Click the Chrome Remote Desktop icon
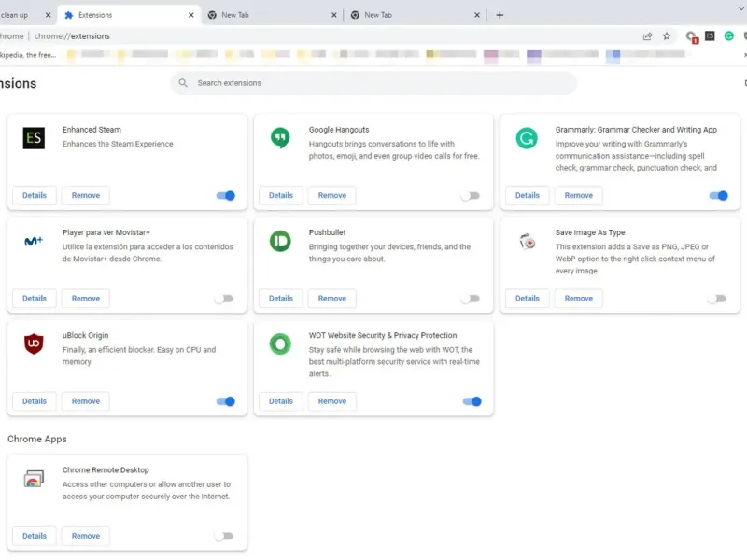Viewport: 747px width, 560px height. coord(34,478)
